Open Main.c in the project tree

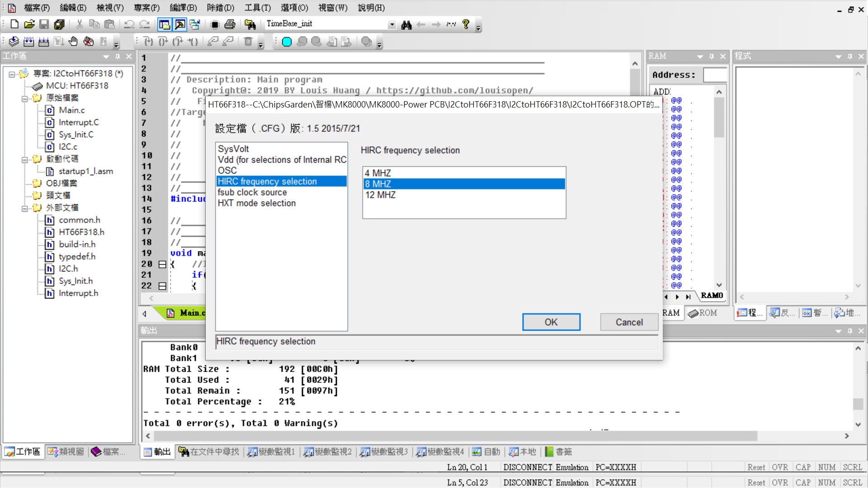(x=71, y=110)
